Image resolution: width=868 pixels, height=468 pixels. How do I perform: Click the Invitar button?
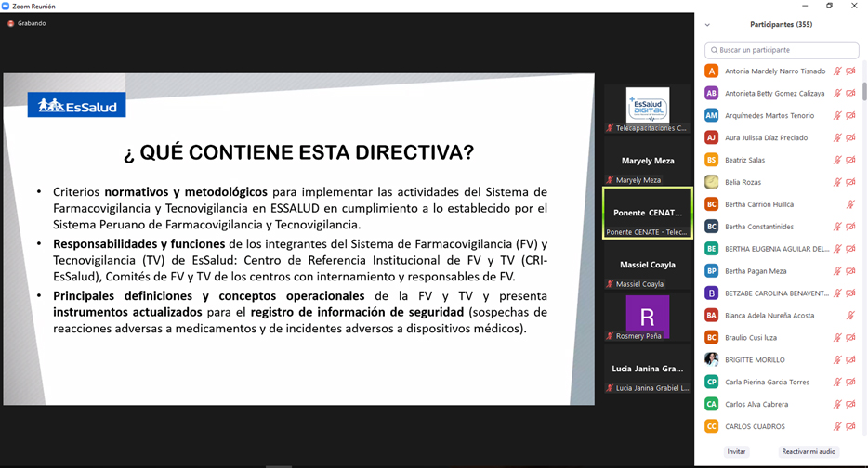736,452
